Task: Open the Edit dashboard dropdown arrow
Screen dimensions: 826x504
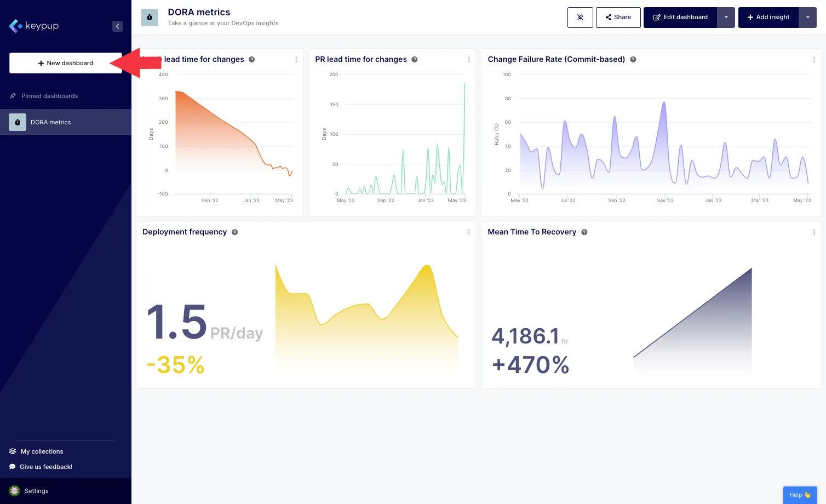Action: pos(726,17)
